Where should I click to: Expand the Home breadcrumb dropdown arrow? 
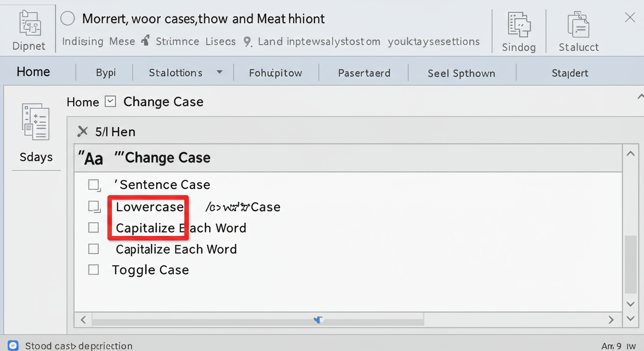coord(110,101)
